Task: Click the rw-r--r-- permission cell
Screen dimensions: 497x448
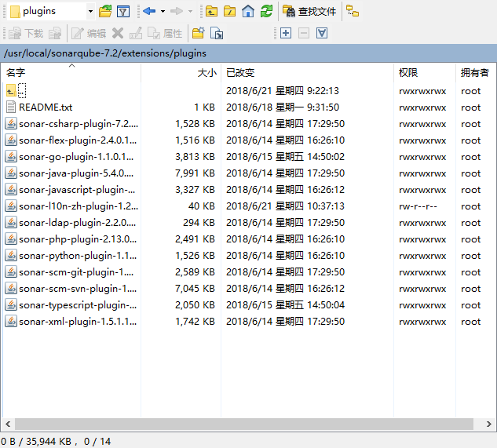Action: (x=418, y=206)
